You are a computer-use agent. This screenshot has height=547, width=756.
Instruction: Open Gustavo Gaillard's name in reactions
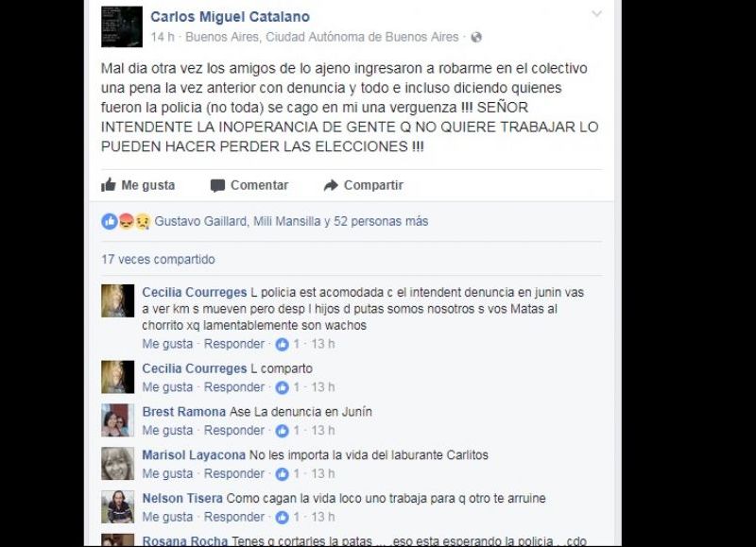200,222
